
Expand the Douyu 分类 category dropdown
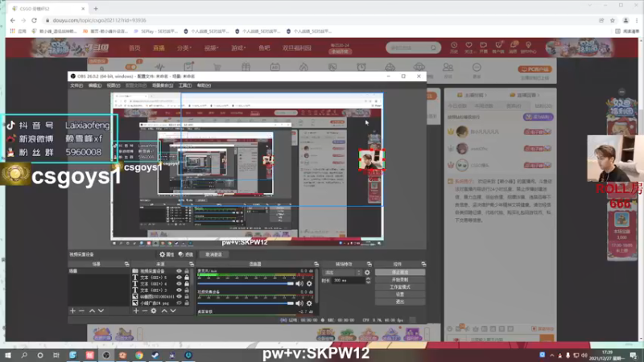[x=184, y=48]
